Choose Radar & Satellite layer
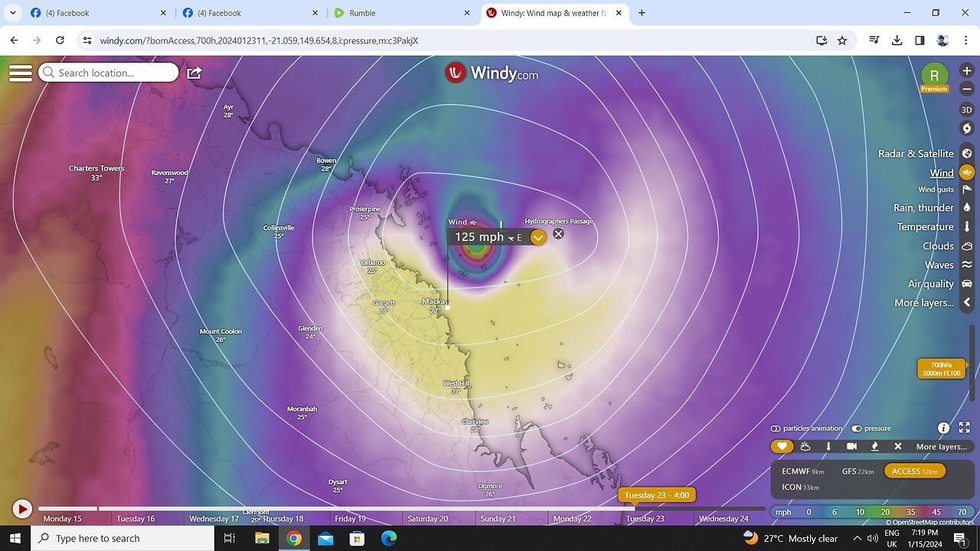The height and width of the screenshot is (551, 980). tap(916, 154)
